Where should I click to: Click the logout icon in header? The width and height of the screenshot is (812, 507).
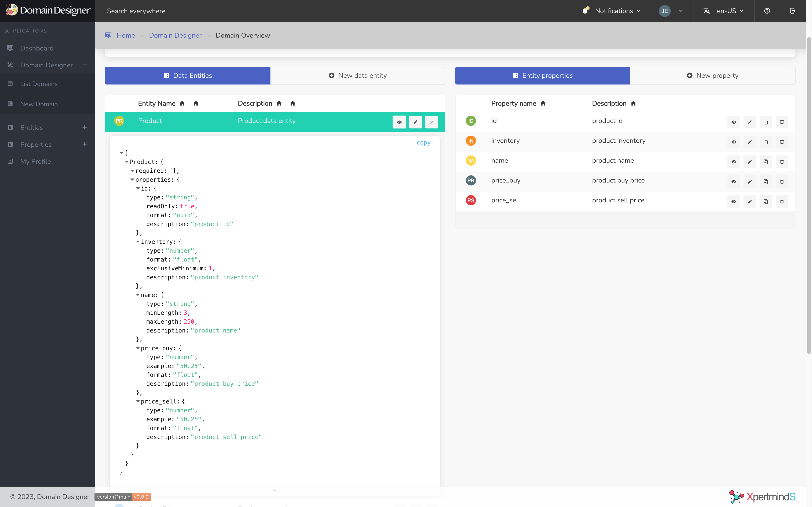click(793, 11)
